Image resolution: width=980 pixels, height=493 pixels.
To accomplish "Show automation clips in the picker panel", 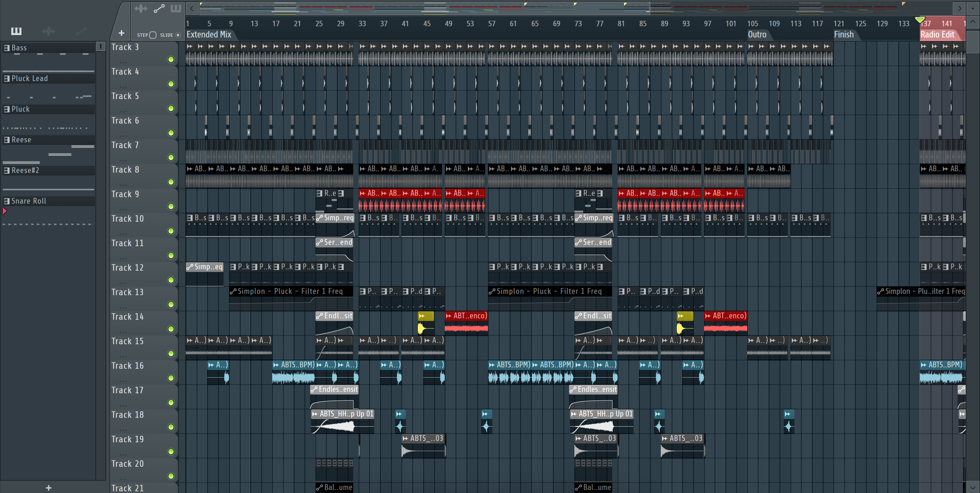I will [81, 31].
